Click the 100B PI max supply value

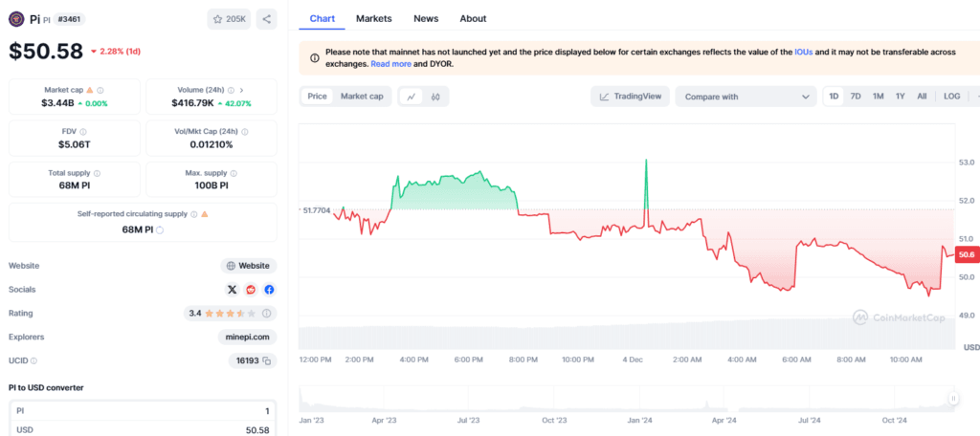212,185
